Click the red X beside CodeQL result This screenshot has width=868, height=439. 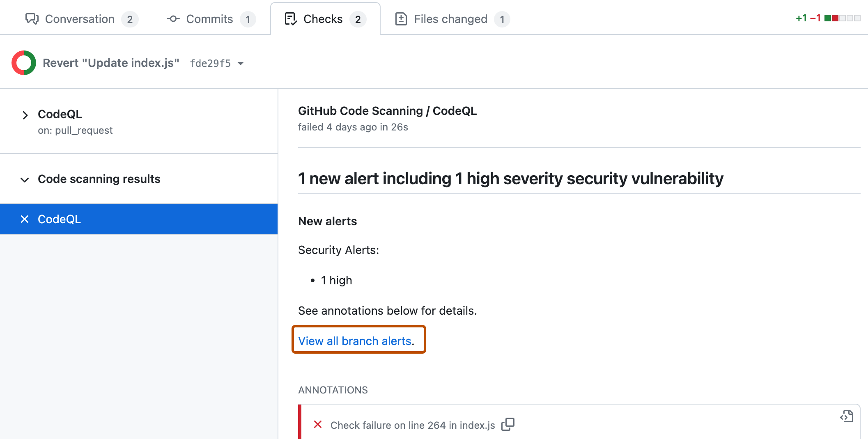pos(25,219)
